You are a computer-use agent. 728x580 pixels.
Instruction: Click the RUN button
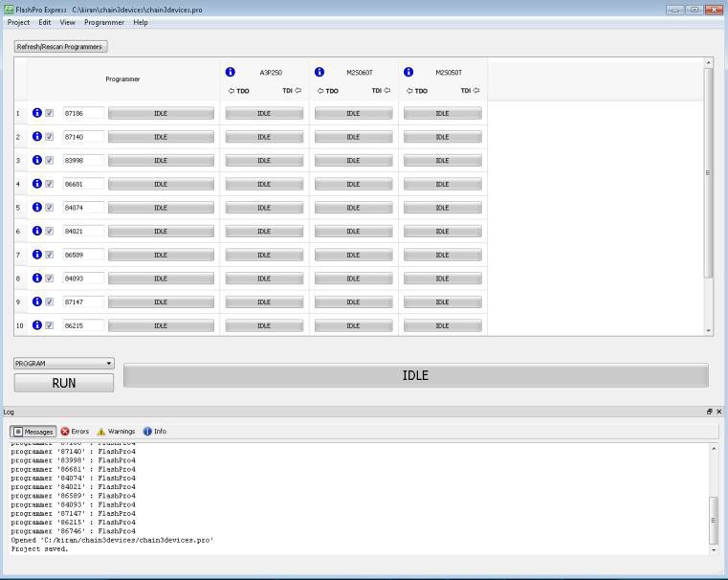click(63, 383)
